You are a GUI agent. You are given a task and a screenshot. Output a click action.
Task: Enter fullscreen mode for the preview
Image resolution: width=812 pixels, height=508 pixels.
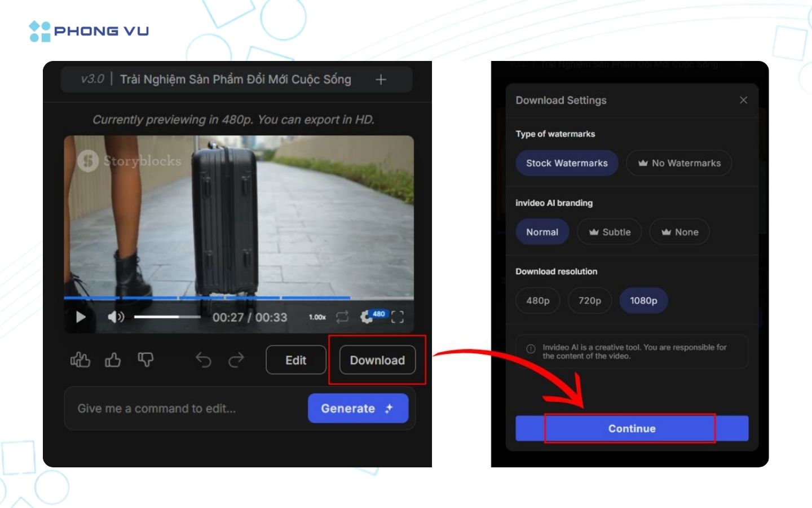point(398,317)
